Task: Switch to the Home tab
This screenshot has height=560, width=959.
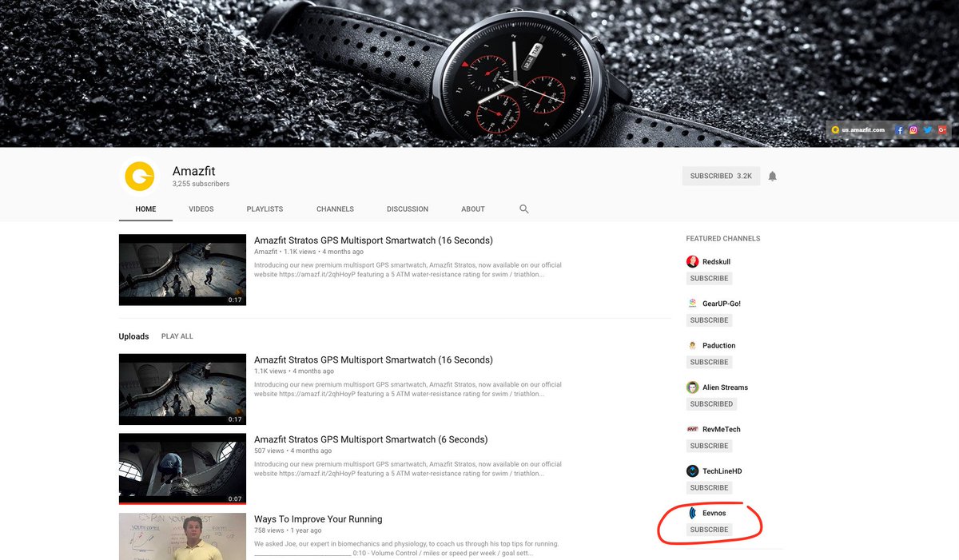Action: click(145, 209)
